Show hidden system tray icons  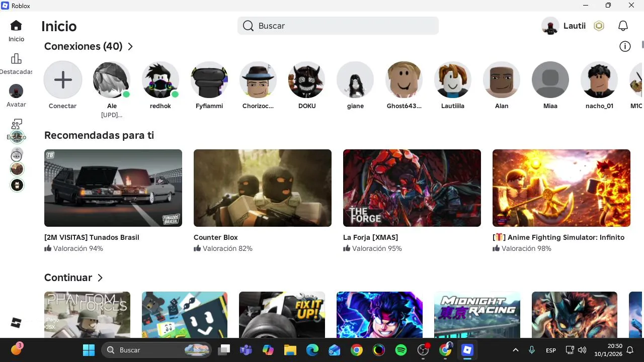[x=515, y=350]
